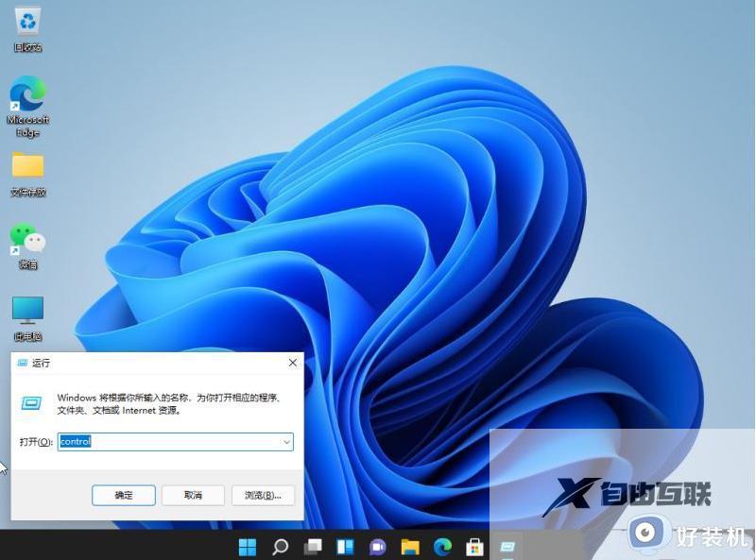Open File Explorer from the taskbar
Screen dimensions: 756x560
coord(410,546)
